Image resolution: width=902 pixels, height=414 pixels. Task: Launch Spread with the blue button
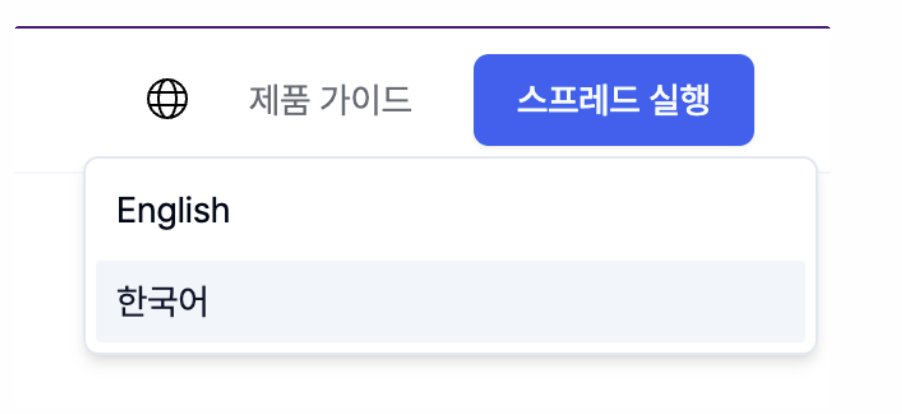614,100
